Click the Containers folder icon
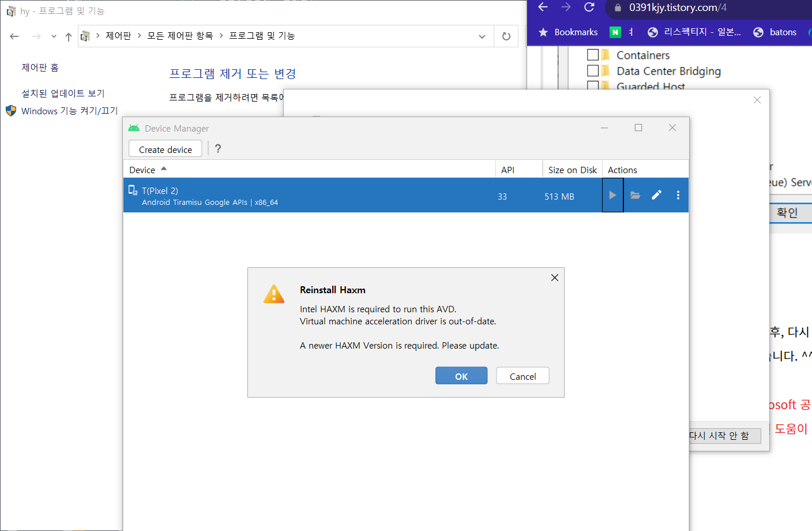The image size is (812, 531). [606, 55]
